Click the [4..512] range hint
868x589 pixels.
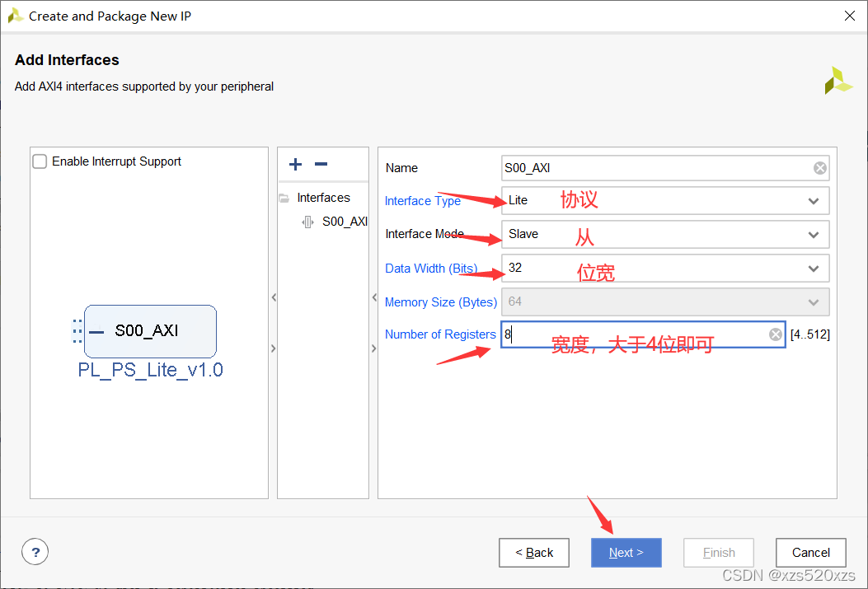pyautogui.click(x=809, y=334)
